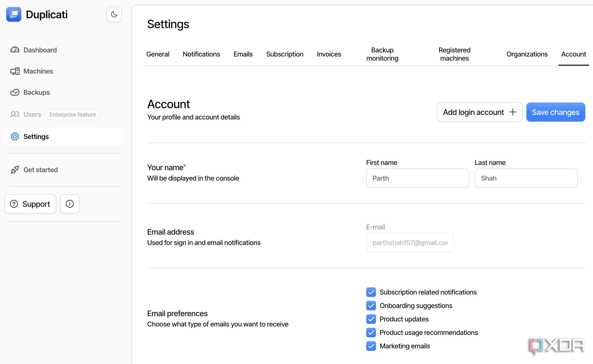Screen dimensions: 593x364
Task: Click the Dashboard gauge icon
Action: 15,50
